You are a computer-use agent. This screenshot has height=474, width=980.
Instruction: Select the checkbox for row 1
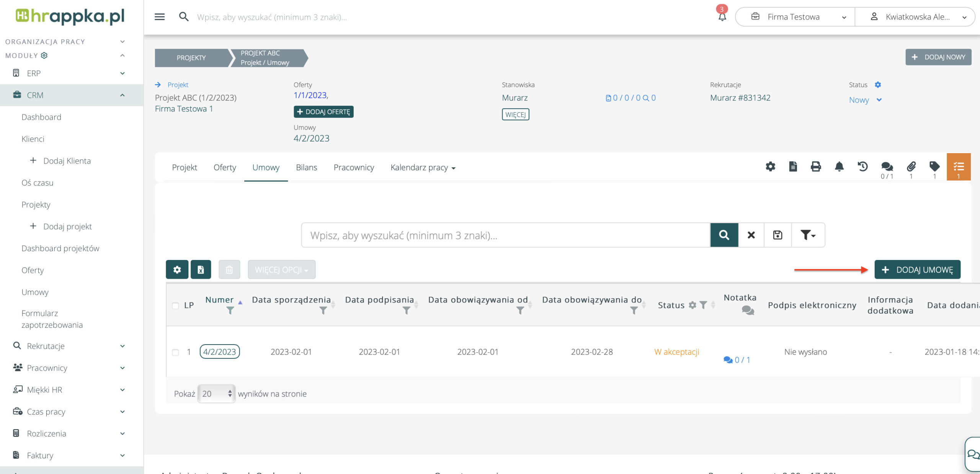click(175, 352)
